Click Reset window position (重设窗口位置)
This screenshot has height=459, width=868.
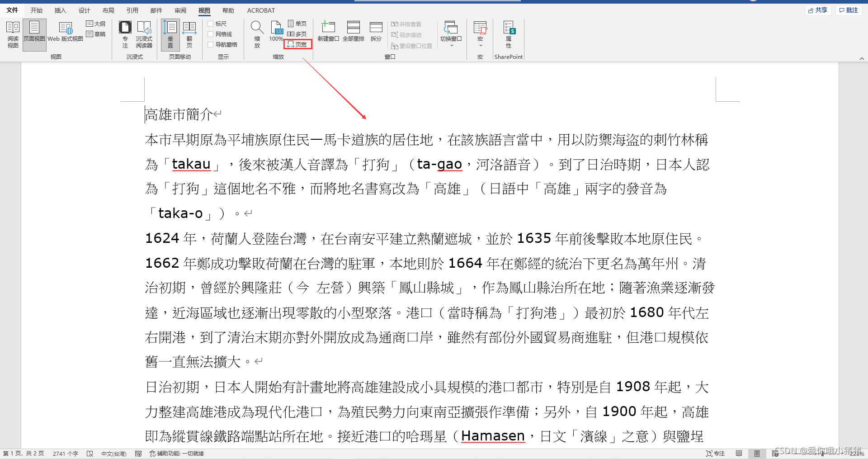coord(412,46)
